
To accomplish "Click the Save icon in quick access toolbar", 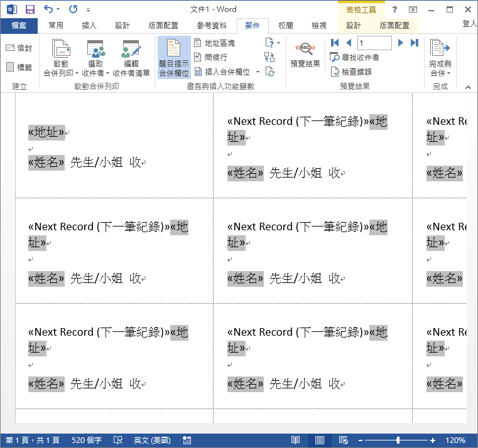I will [x=30, y=9].
